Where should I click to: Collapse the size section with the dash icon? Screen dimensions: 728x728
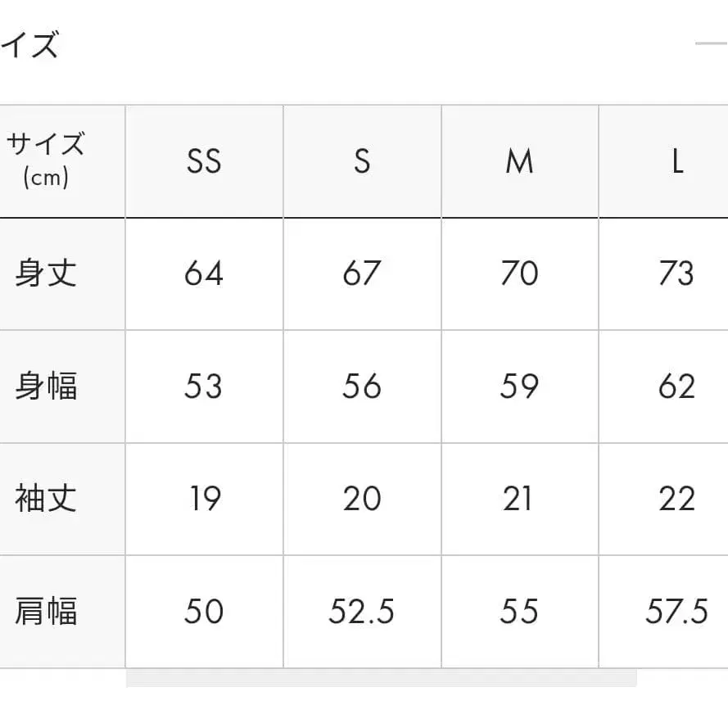[711, 43]
